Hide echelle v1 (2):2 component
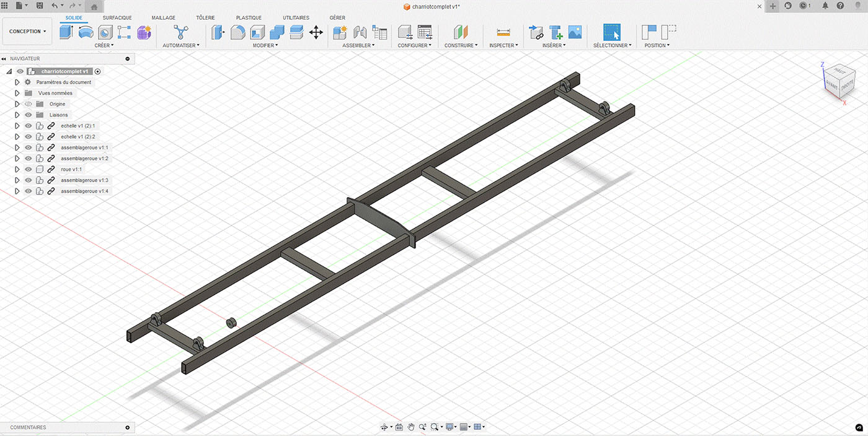This screenshot has width=868, height=436. click(29, 137)
